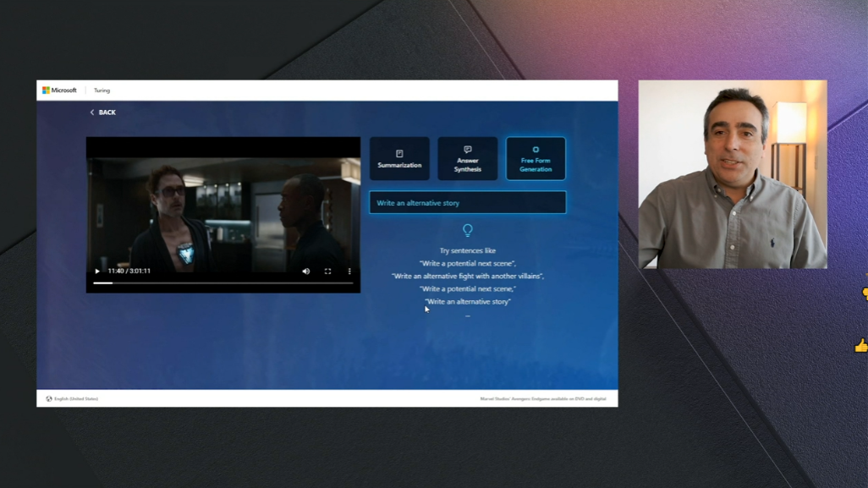Click the thumbs down icon at right edge
This screenshot has height=488, width=868.
pyautogui.click(x=864, y=293)
